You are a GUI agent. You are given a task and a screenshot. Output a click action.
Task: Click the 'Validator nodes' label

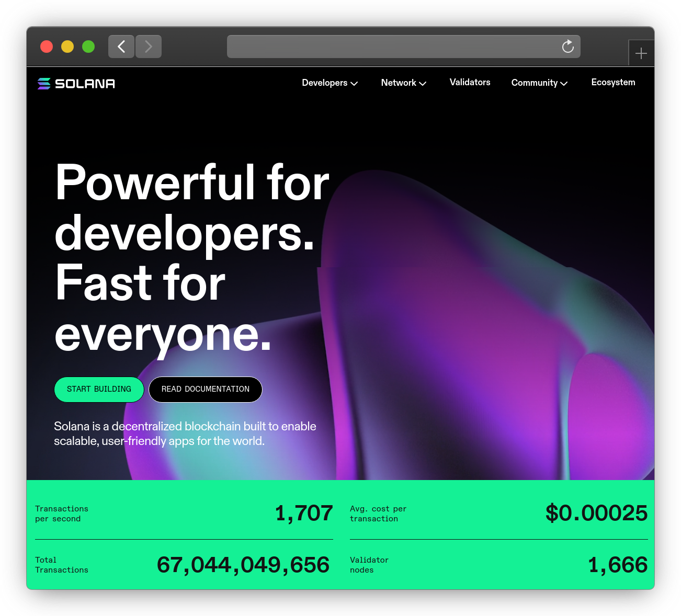click(369, 565)
